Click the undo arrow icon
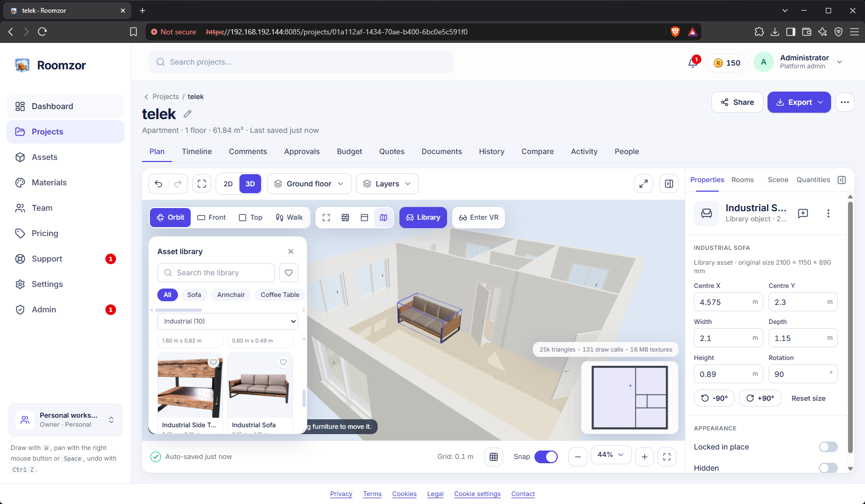 pos(158,184)
